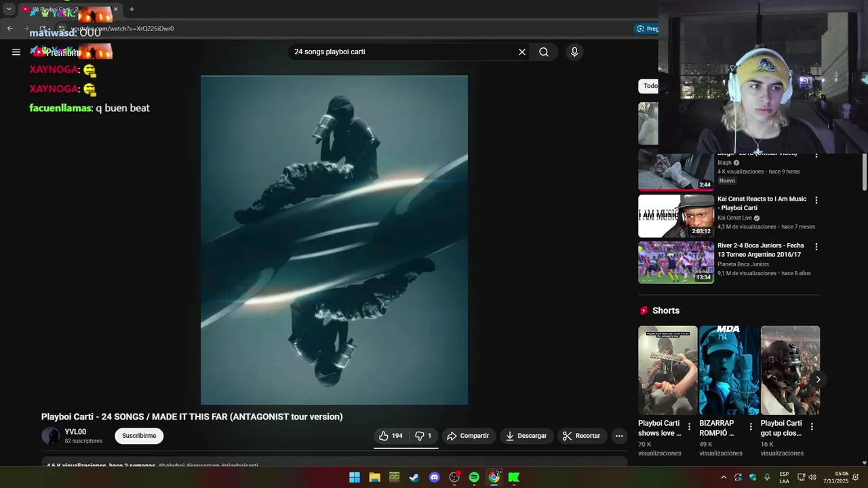Open the Windows Start menu

coord(355,477)
